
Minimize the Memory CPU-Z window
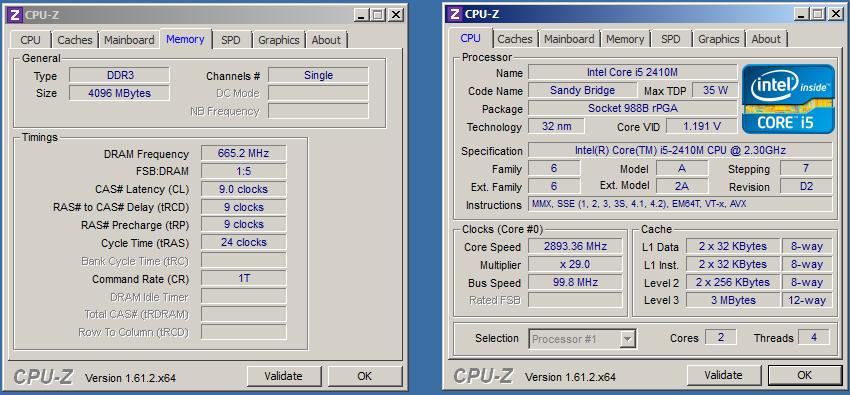(362, 15)
